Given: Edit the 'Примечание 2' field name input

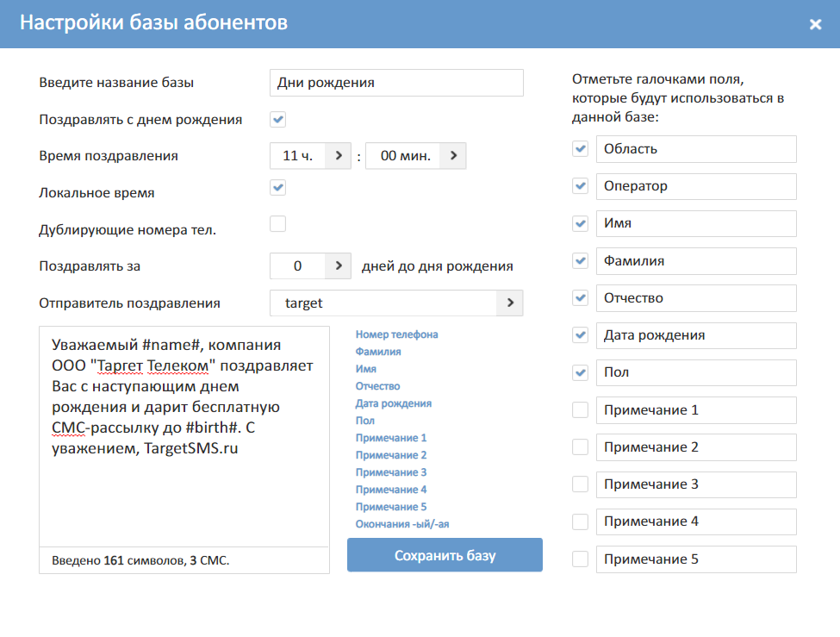Looking at the screenshot, I should 696,447.
